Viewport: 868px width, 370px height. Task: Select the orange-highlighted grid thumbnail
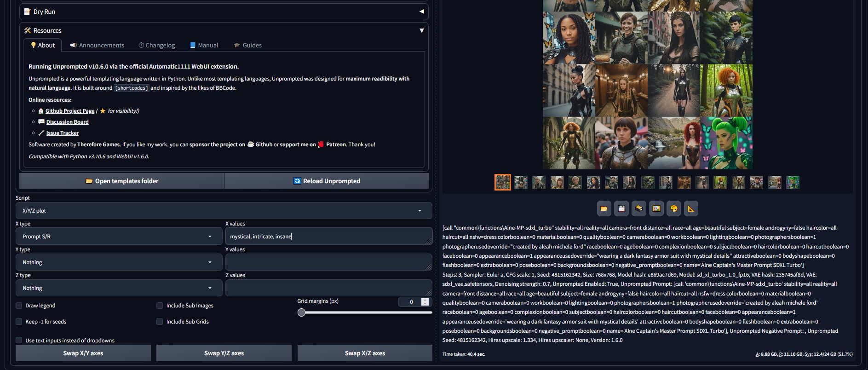(503, 182)
